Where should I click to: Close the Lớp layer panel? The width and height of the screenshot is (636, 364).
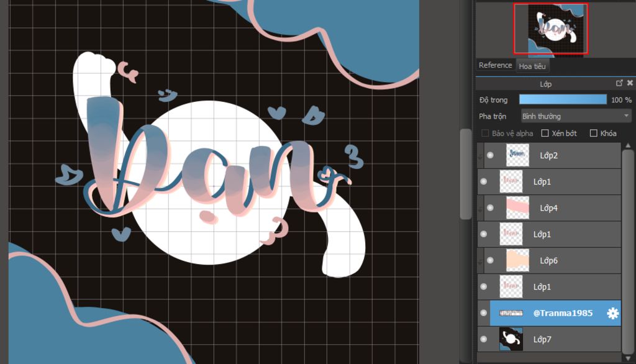tap(630, 83)
